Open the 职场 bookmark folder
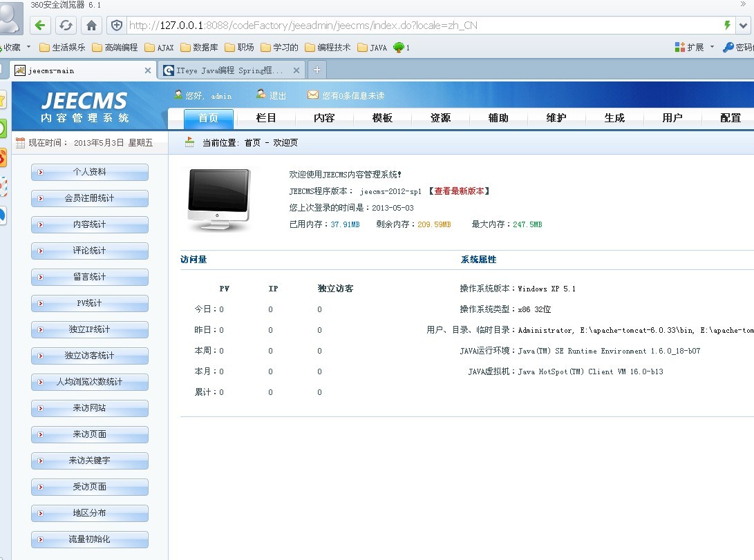Image resolution: width=754 pixels, height=560 pixels. coord(239,47)
